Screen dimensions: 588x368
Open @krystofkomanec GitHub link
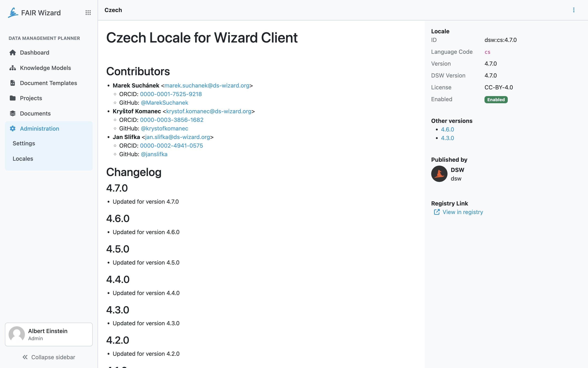(165, 128)
